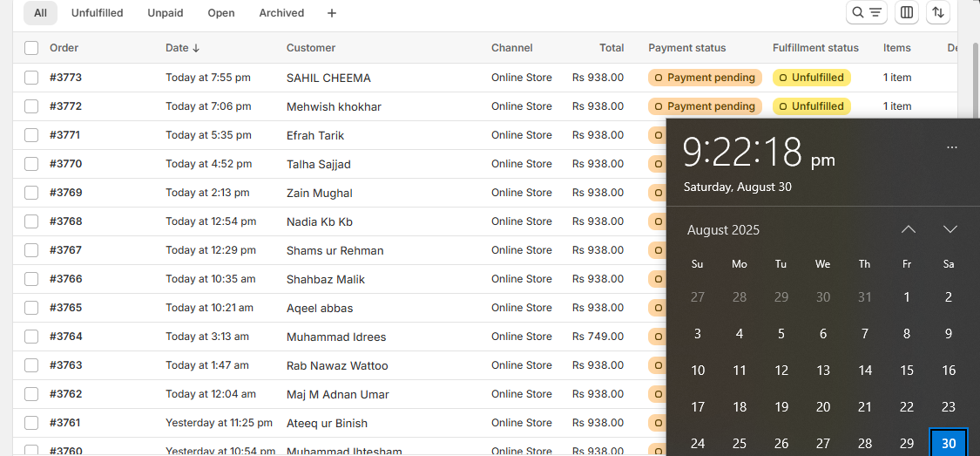Click the three-dot menu in clock panel
This screenshot has width=980, height=456.
pos(952,147)
